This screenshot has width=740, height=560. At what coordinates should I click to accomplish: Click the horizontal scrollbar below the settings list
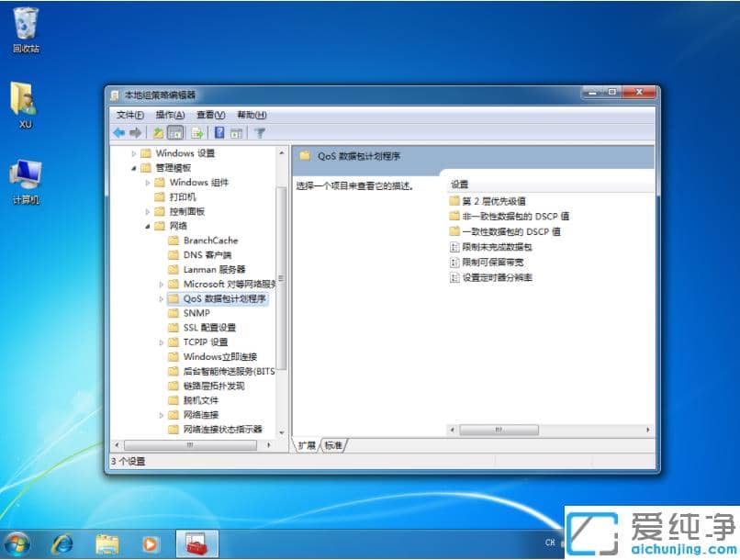(500, 429)
